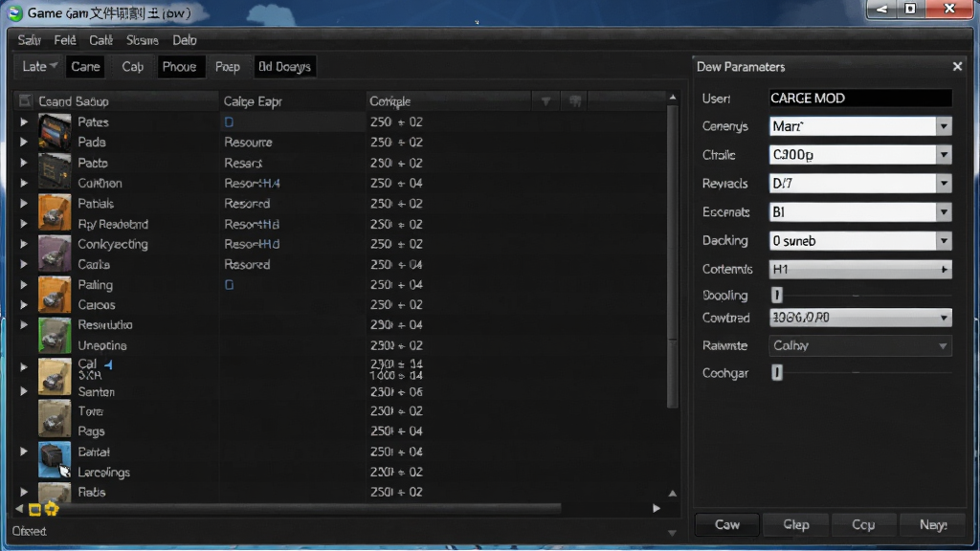Open the Feld menu
The image size is (980, 551).
point(65,40)
